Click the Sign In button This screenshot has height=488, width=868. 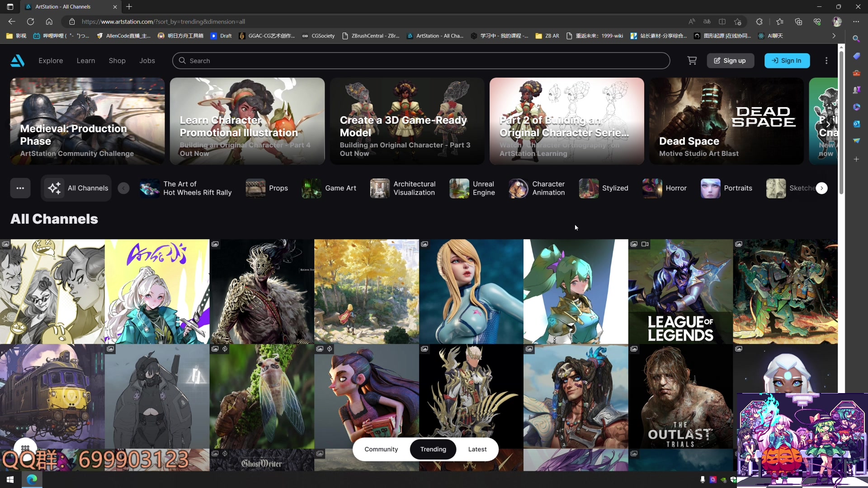[x=787, y=61]
